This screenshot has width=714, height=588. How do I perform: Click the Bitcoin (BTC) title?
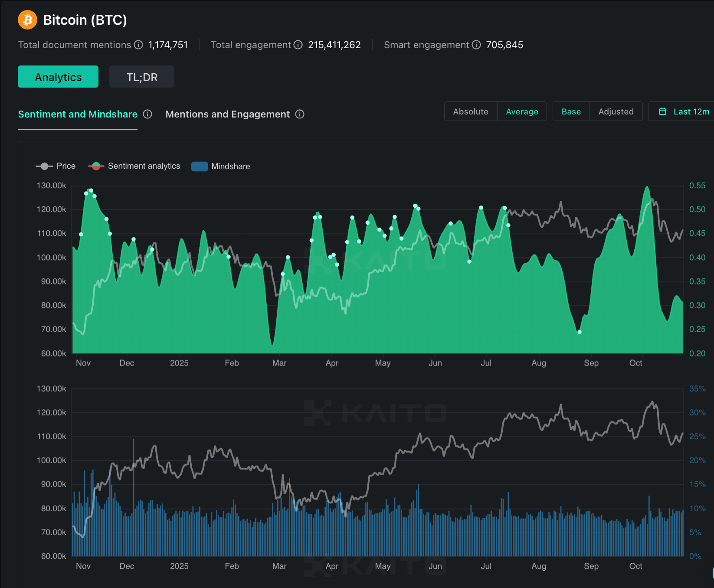(85, 20)
